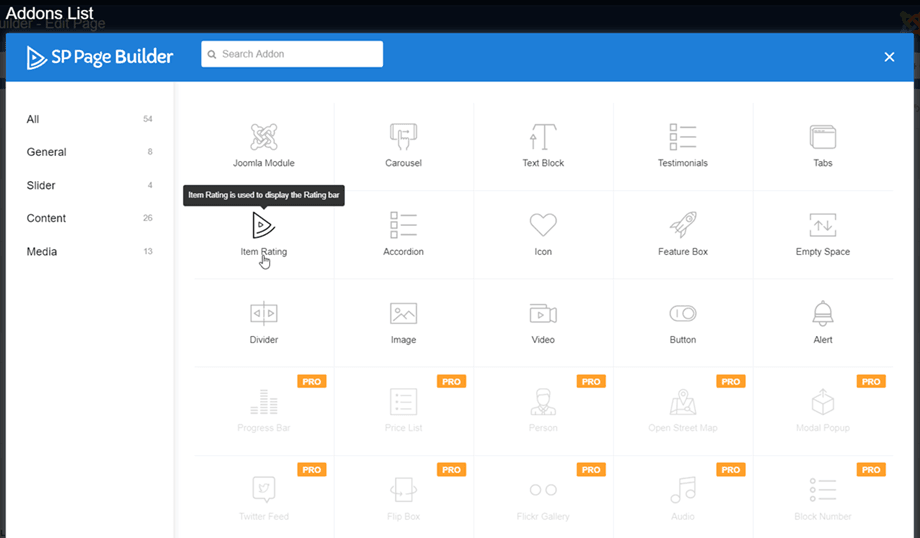Select the Divider addon icon

tap(264, 313)
